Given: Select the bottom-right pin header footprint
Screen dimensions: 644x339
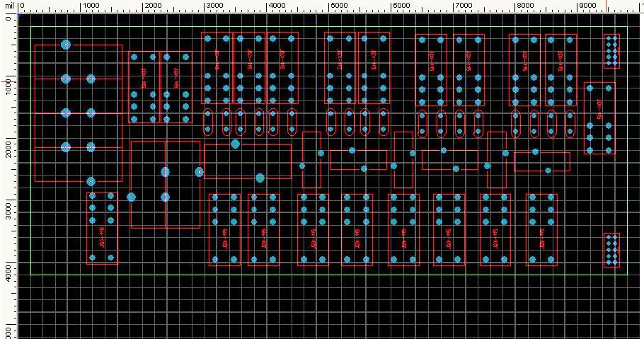Looking at the screenshot, I should [x=611, y=250].
